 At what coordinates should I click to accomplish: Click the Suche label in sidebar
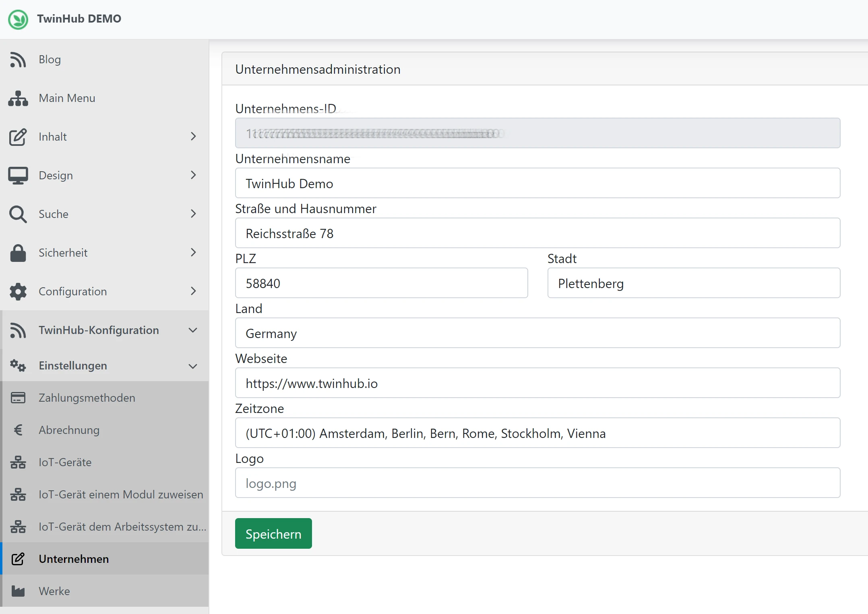tap(54, 214)
